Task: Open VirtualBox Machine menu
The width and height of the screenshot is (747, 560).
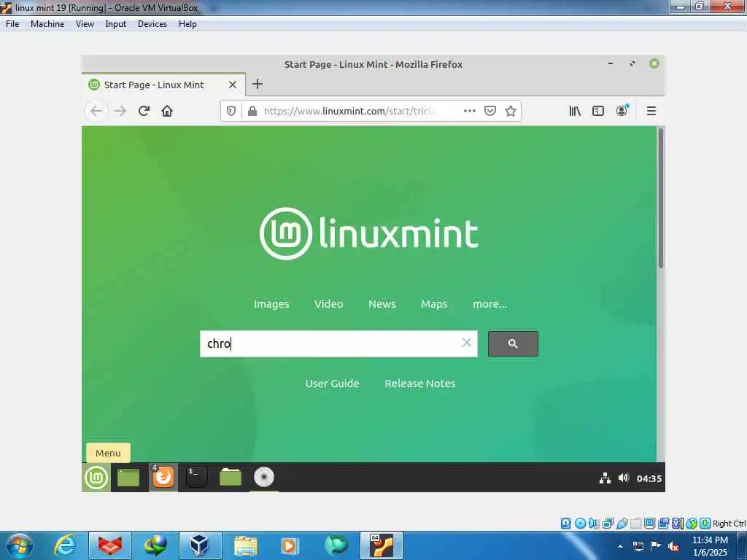Action: click(x=47, y=24)
